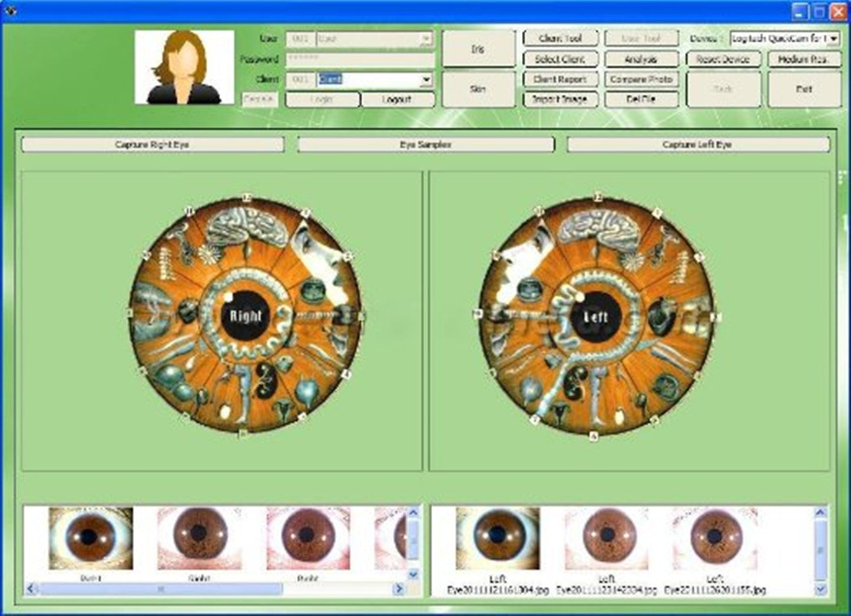Viewport: 851px width, 616px height.
Task: Delete the selected file with Del File
Action: pos(641,99)
